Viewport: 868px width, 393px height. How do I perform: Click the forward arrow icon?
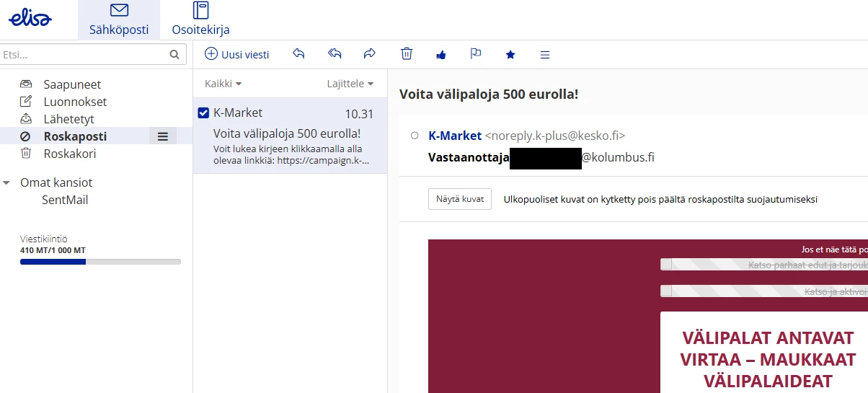(x=370, y=54)
